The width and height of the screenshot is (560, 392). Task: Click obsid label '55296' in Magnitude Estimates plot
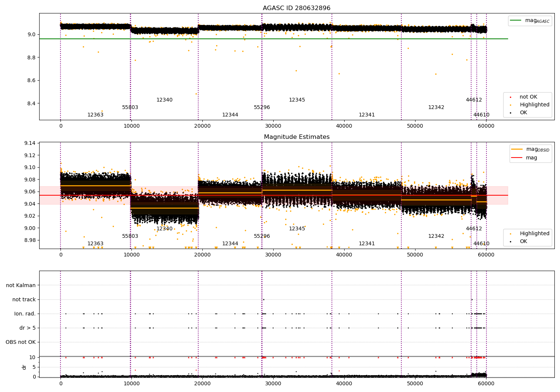coord(262,236)
